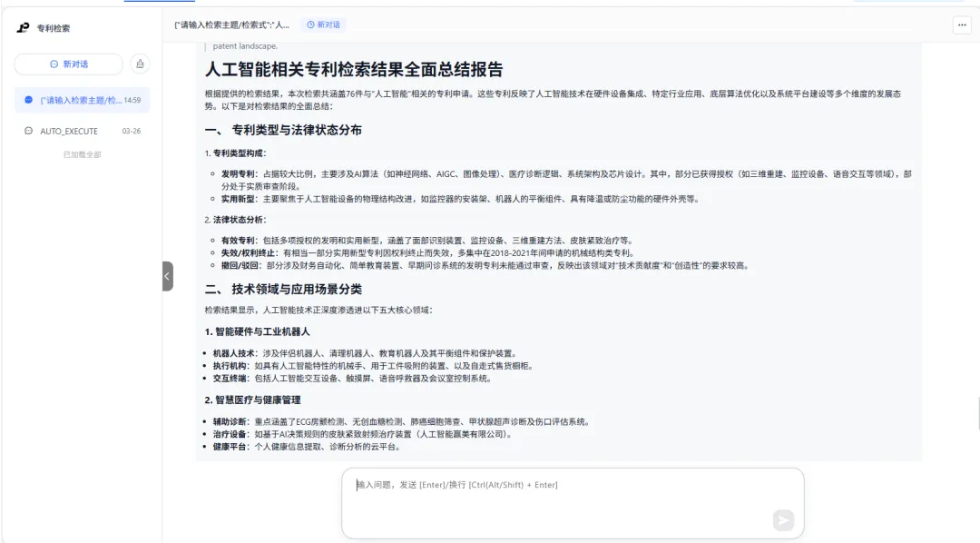This screenshot has width=980, height=543.
Task: Click the 发明专利 bullet label
Action: click(x=238, y=174)
